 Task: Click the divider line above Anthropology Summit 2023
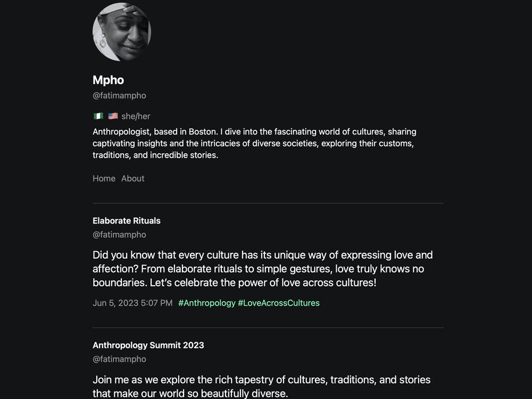[268, 328]
